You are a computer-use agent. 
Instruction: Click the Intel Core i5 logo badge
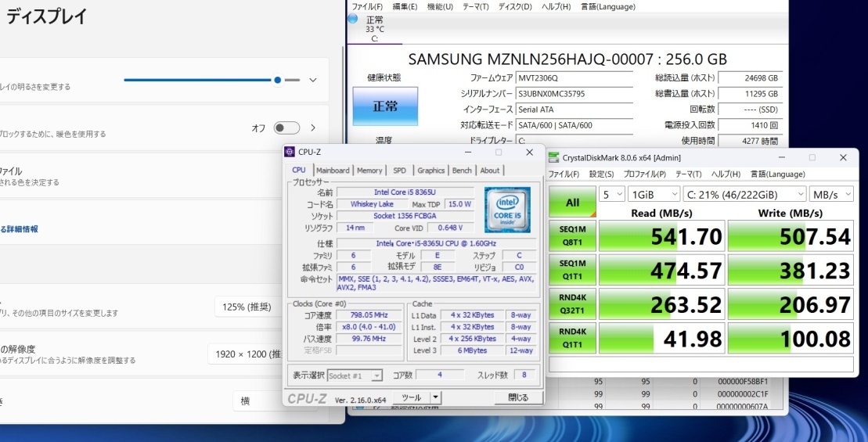(506, 210)
